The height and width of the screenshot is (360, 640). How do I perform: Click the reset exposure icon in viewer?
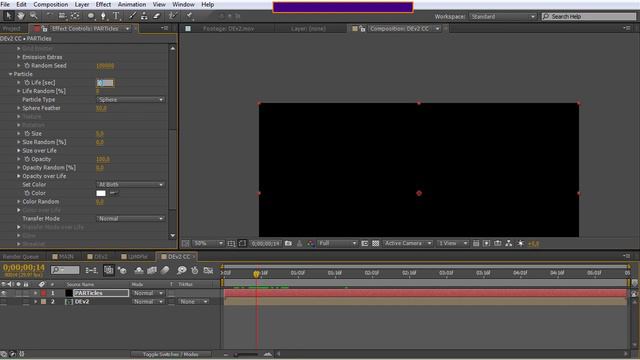click(x=520, y=243)
